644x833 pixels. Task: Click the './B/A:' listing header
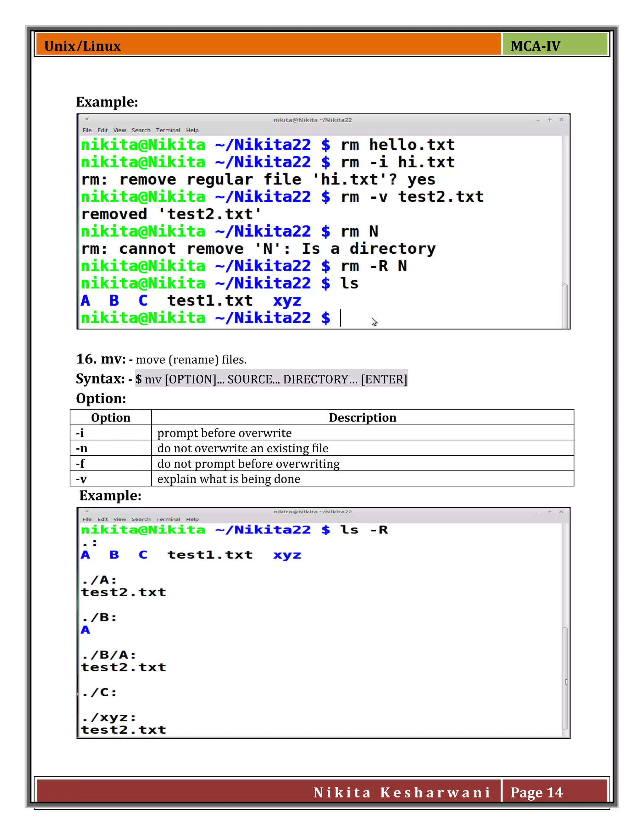tap(109, 655)
